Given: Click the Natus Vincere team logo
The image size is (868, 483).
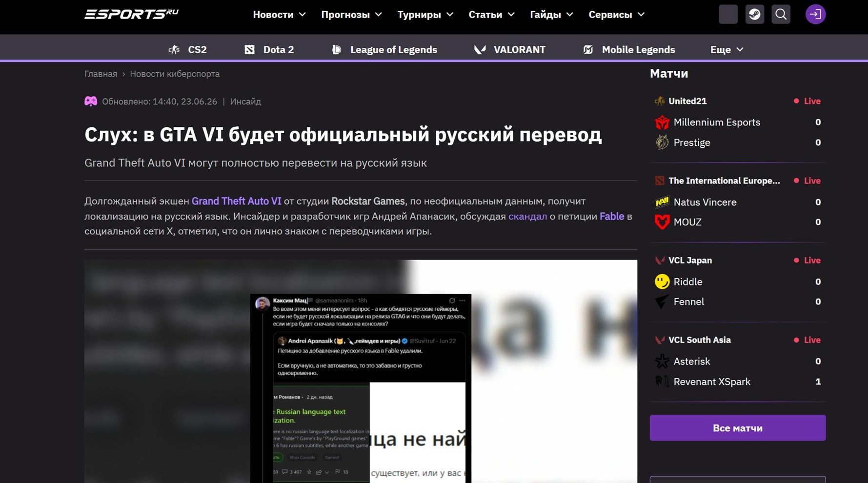Looking at the screenshot, I should tap(662, 202).
